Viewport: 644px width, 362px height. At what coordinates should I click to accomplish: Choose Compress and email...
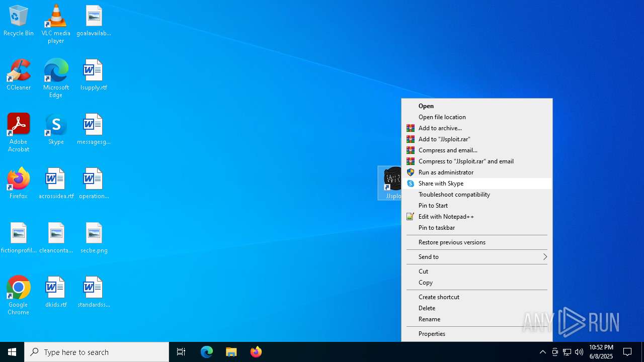click(477, 150)
